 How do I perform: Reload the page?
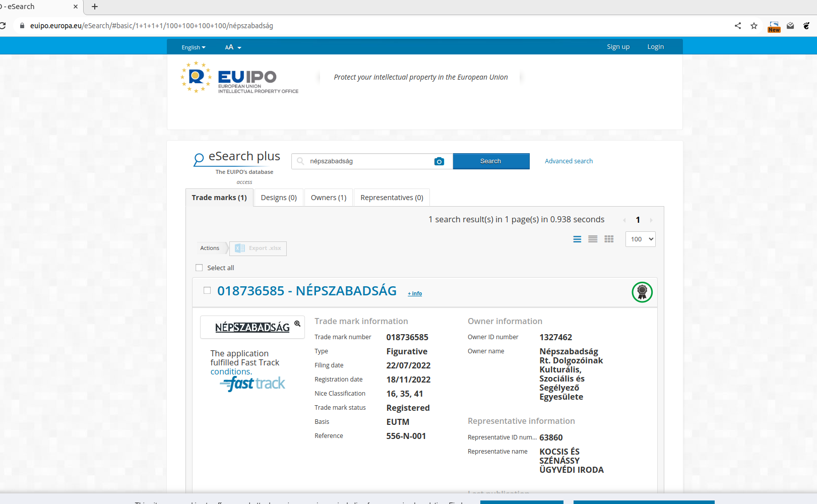click(x=3, y=26)
